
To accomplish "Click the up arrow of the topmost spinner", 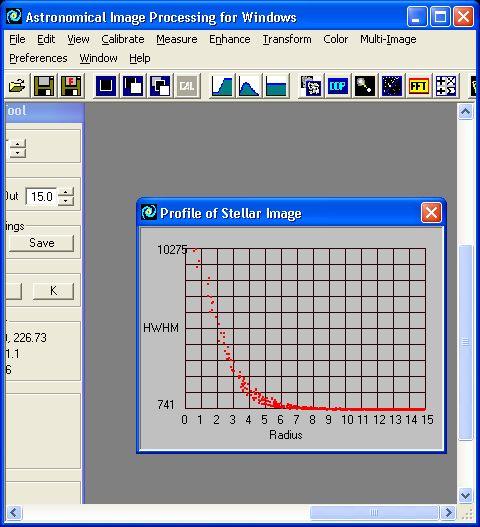I will (17, 144).
